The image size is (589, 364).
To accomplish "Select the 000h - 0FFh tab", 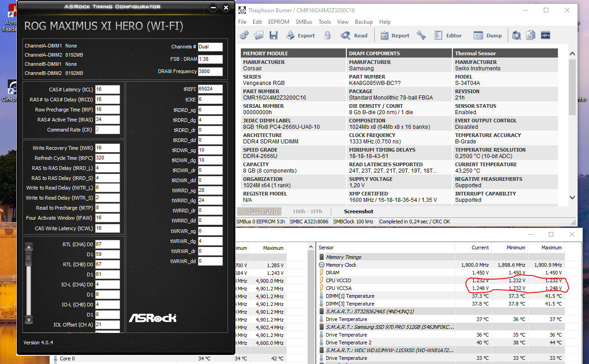I will click(259, 211).
